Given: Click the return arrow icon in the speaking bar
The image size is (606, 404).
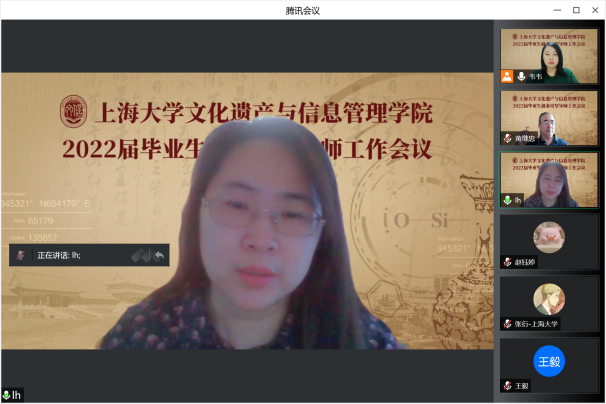Looking at the screenshot, I should [159, 255].
